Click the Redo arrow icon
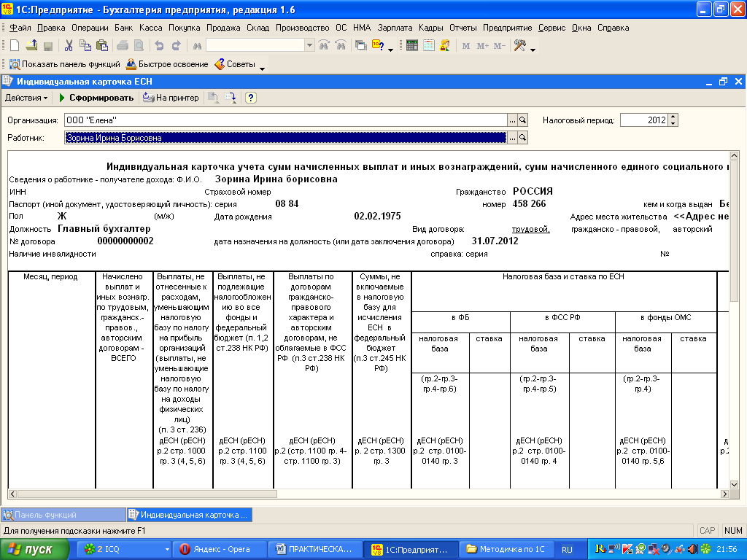The width and height of the screenshot is (747, 560). pos(177,46)
